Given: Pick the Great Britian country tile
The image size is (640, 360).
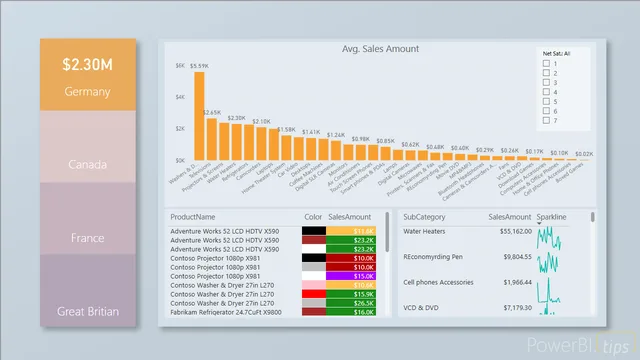Looking at the screenshot, I should point(88,290).
